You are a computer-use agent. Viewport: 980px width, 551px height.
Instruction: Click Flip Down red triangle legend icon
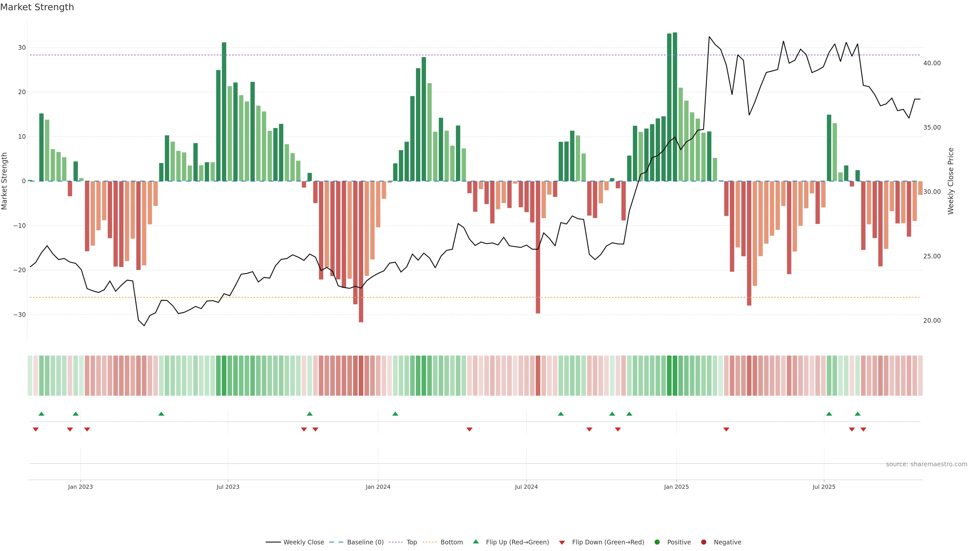[562, 543]
